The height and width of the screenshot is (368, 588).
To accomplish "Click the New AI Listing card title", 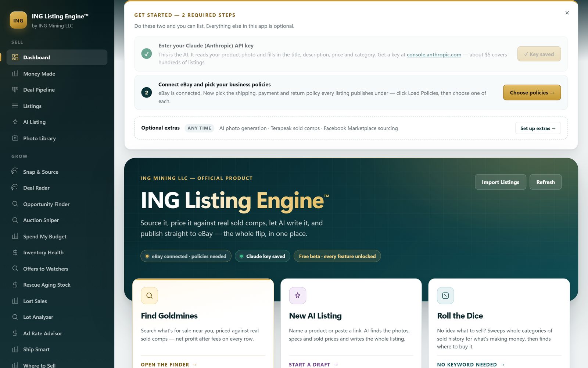I will [x=315, y=315].
